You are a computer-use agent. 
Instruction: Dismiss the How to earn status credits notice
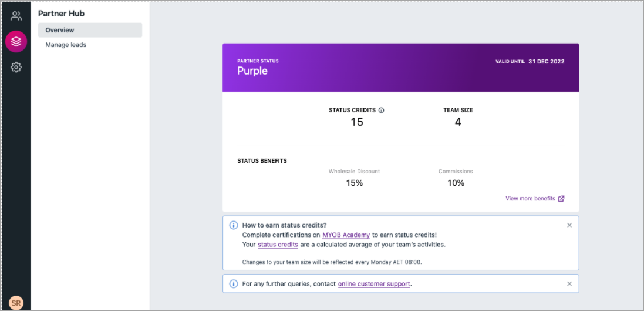[x=569, y=225]
